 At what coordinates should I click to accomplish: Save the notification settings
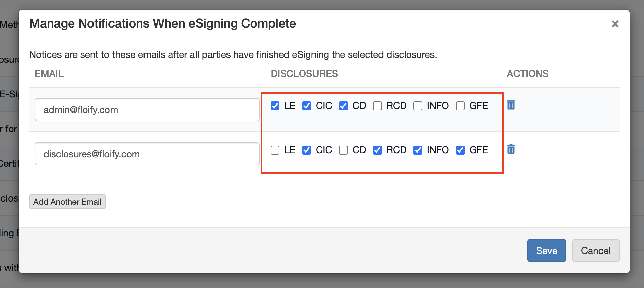tap(546, 251)
